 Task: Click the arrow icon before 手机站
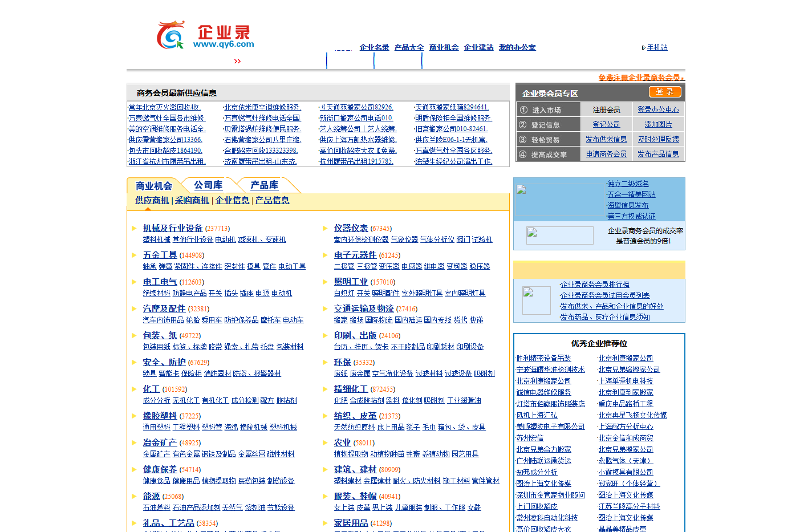[644, 48]
